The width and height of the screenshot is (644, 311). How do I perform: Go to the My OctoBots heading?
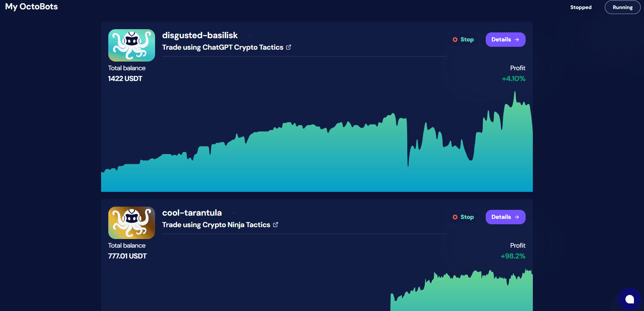pos(31,6)
